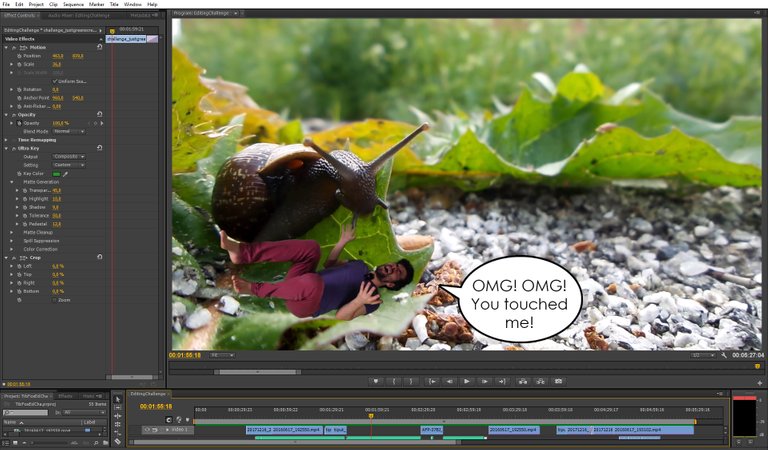Open the Program Monitor settings wrench
768x450 pixels.
[x=723, y=355]
